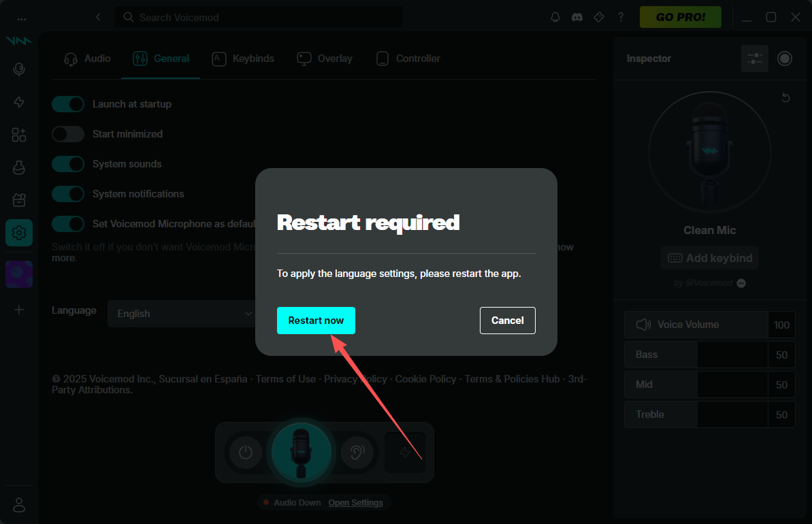Open the lightning bolt sidebar icon
Screen dimensions: 812x524
click(x=19, y=102)
